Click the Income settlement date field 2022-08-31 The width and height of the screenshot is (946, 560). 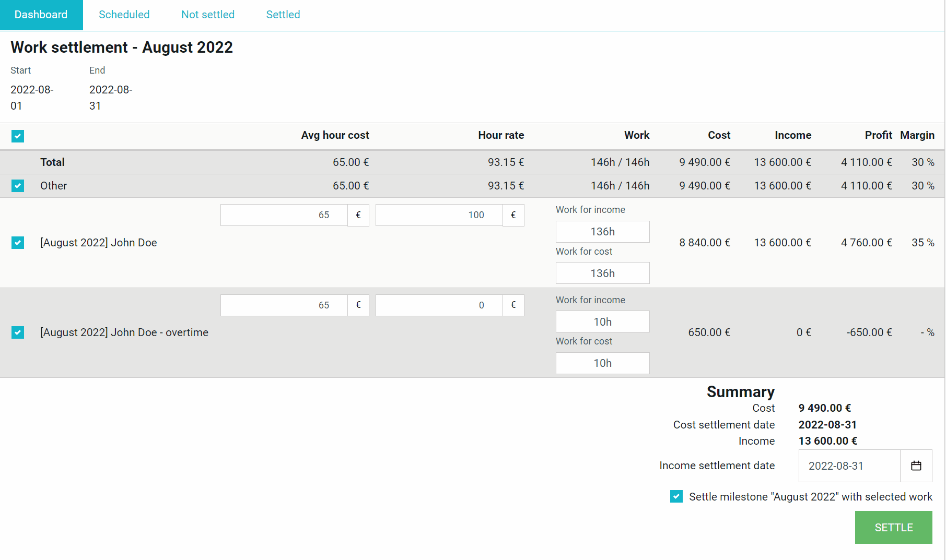pos(850,466)
